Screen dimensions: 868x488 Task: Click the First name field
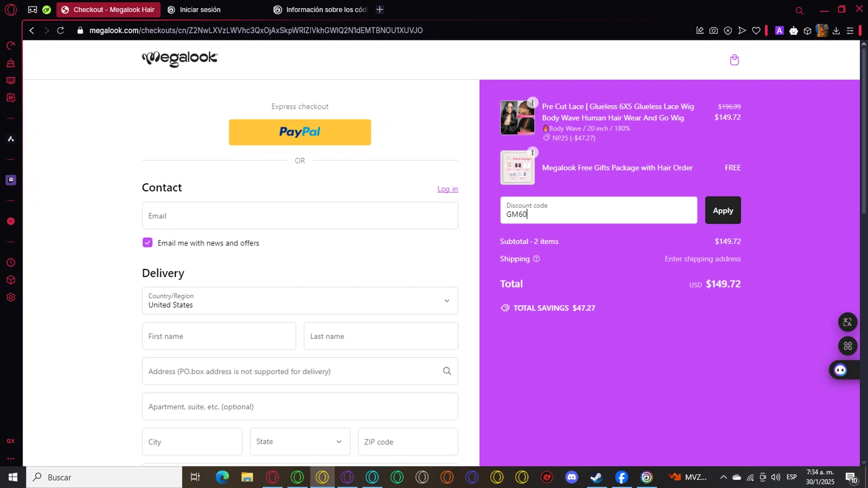coord(219,336)
